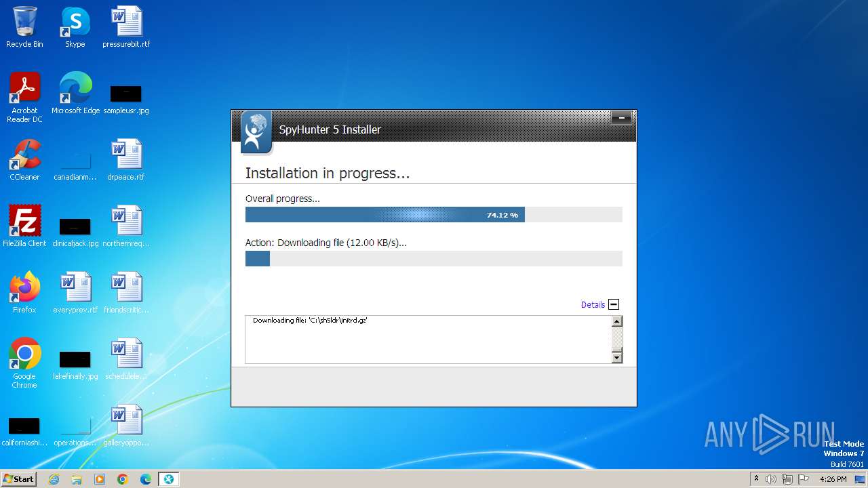The height and width of the screenshot is (488, 868).
Task: Click the overall progress bar at 74.12 %
Action: point(434,215)
